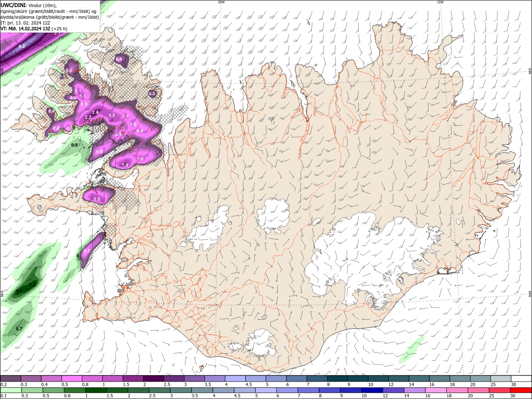The image size is (532, 399).
Task: Click the bright pink 0.5 swatch in snow legend
Action: (71, 379)
